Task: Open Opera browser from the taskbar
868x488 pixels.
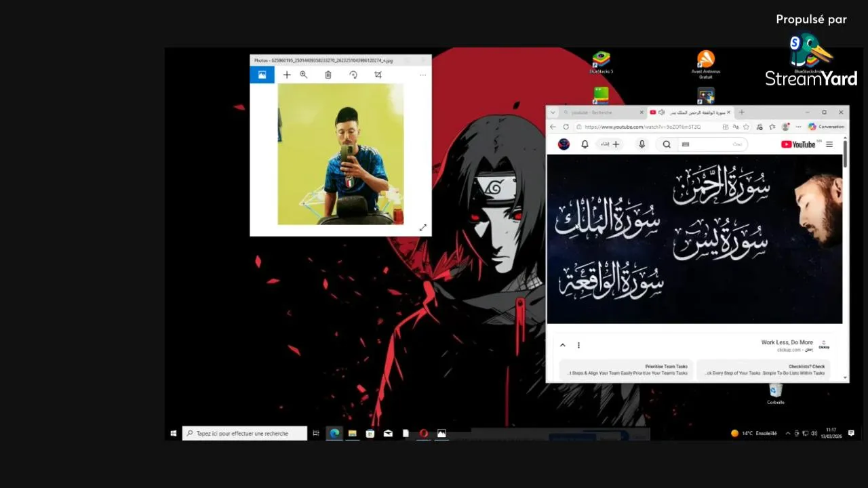Action: [x=423, y=433]
